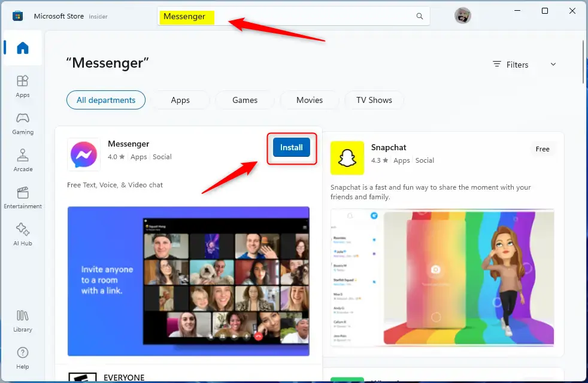
Task: Click the Microsoft Store logo icon
Action: (17, 16)
